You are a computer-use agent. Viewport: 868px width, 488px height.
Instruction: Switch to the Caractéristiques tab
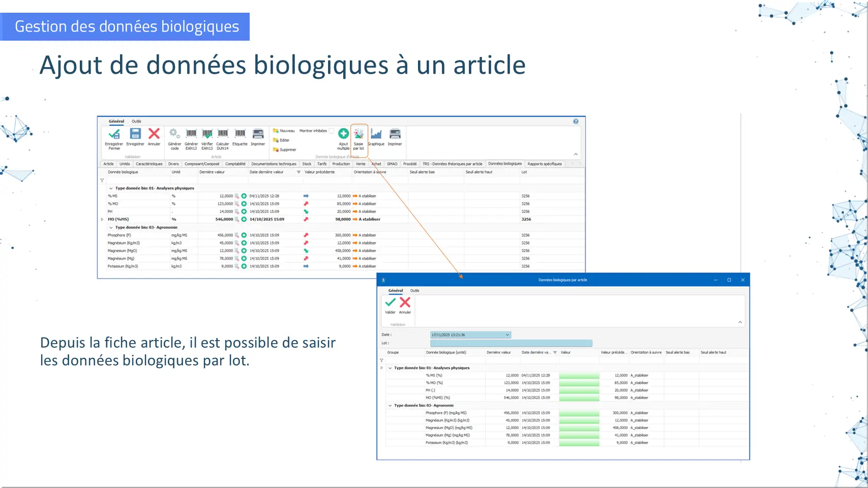pos(149,164)
